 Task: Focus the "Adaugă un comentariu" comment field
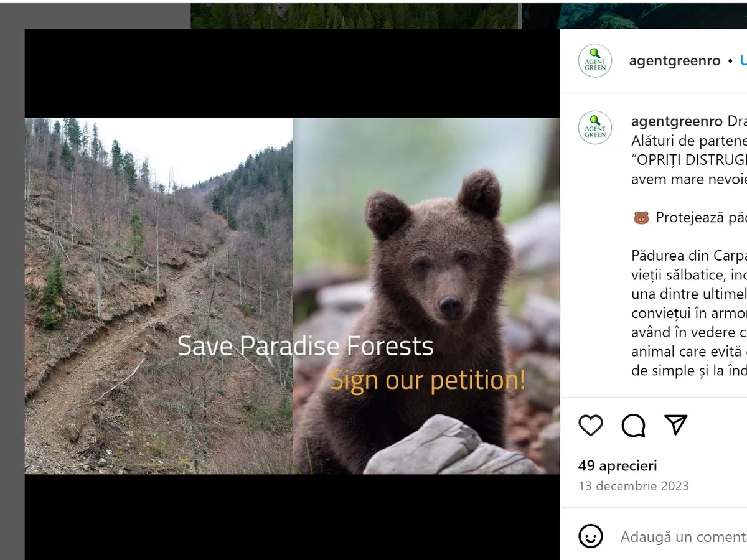[x=683, y=536]
